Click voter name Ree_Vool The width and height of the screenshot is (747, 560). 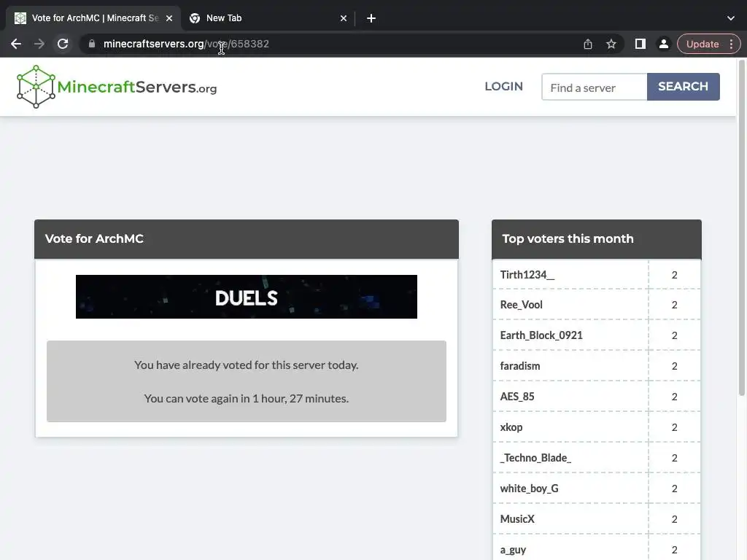point(521,305)
